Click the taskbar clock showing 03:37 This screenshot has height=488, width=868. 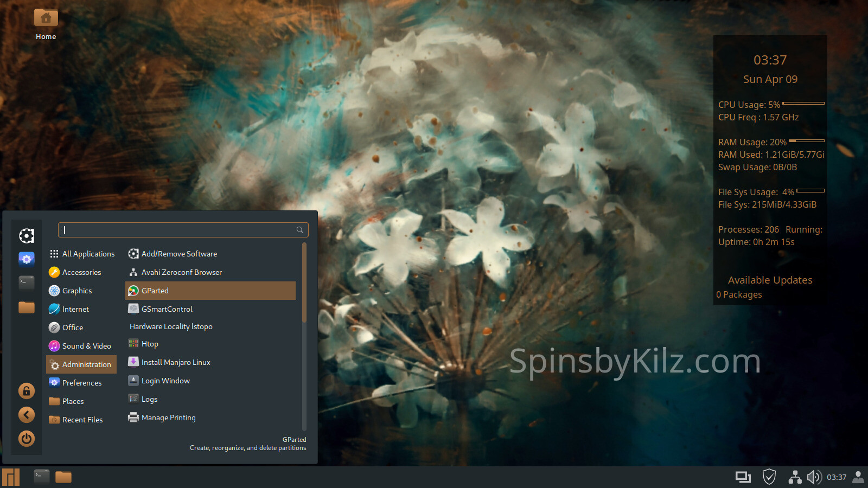[x=836, y=477]
